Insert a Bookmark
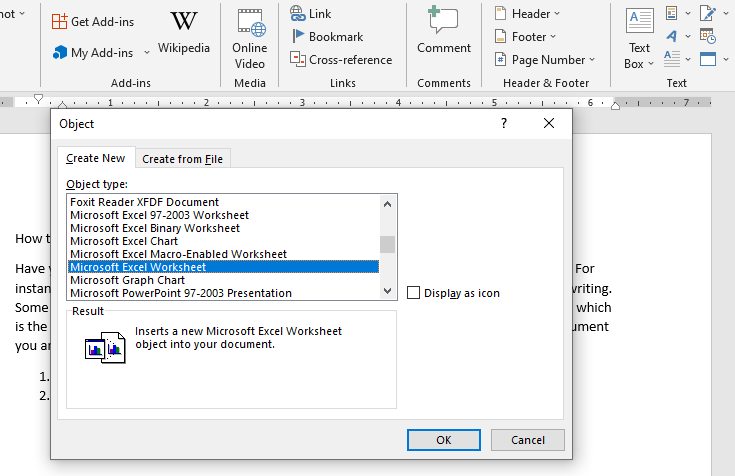Screen dimensions: 735x476 [x=327, y=37]
